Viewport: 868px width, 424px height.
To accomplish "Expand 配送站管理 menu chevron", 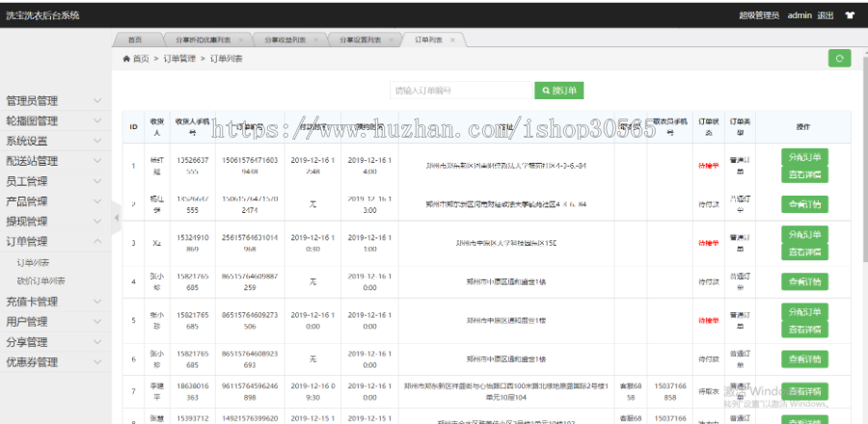I will click(x=97, y=161).
